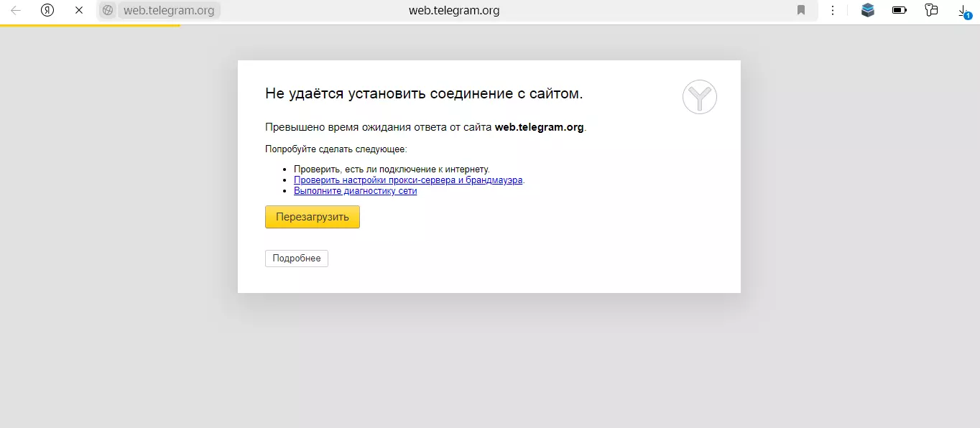Image resolution: width=980 pixels, height=428 pixels.
Task: Open Yandex home via the Я button
Action: pos(47,11)
